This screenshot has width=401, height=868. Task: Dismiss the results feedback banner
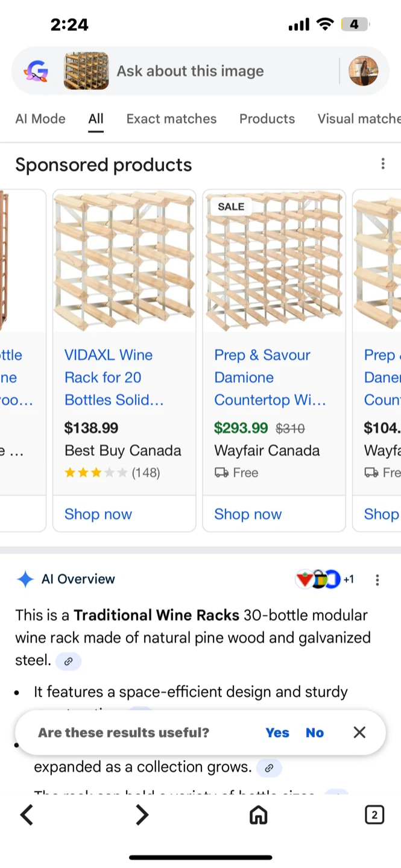tap(359, 732)
